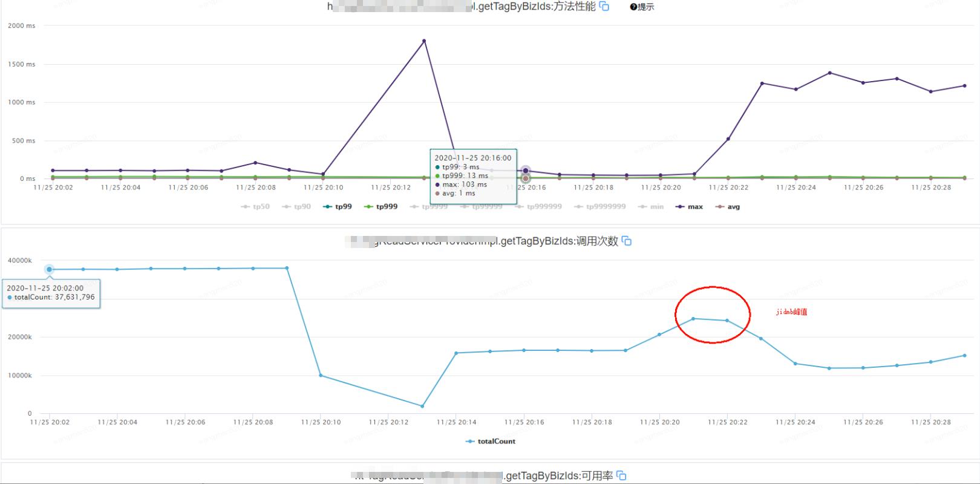Toggle the tp50 legend series

pyautogui.click(x=255, y=207)
